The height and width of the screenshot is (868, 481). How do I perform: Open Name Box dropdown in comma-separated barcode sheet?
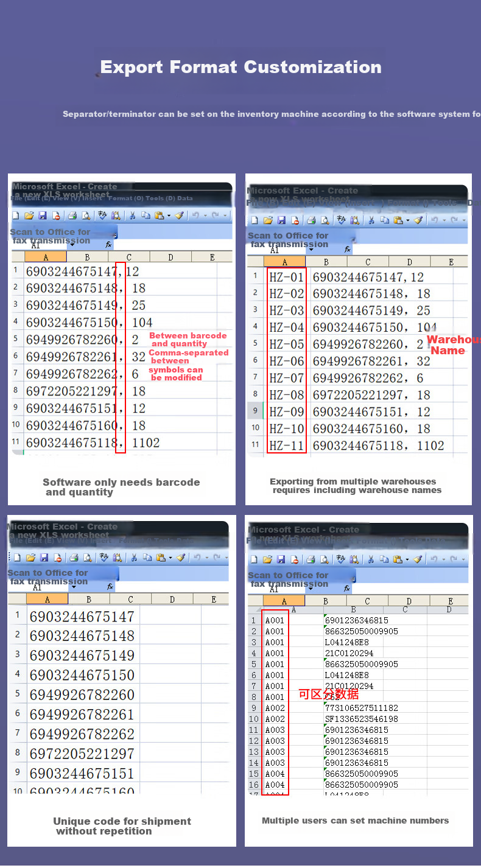[x=72, y=245]
